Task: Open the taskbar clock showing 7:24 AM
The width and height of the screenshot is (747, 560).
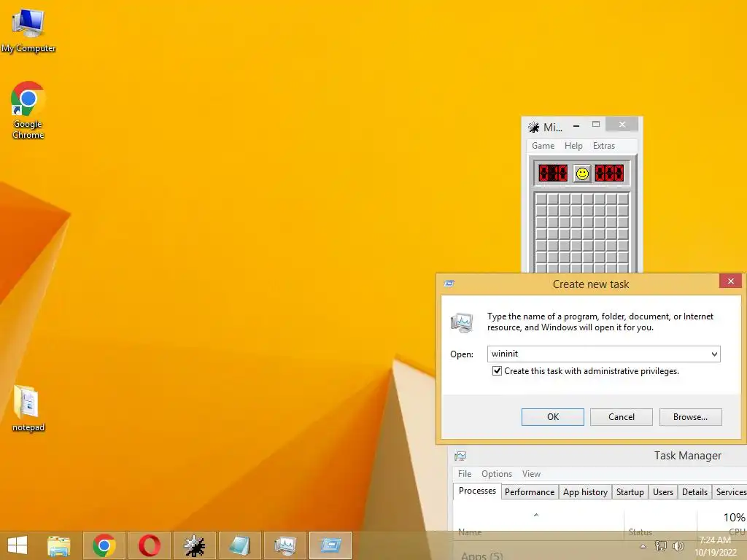Action: (x=716, y=546)
